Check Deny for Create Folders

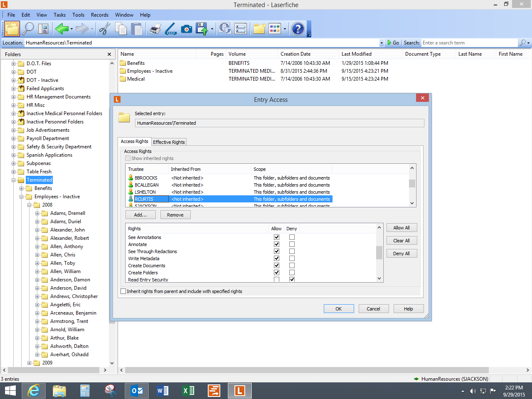pyautogui.click(x=292, y=273)
